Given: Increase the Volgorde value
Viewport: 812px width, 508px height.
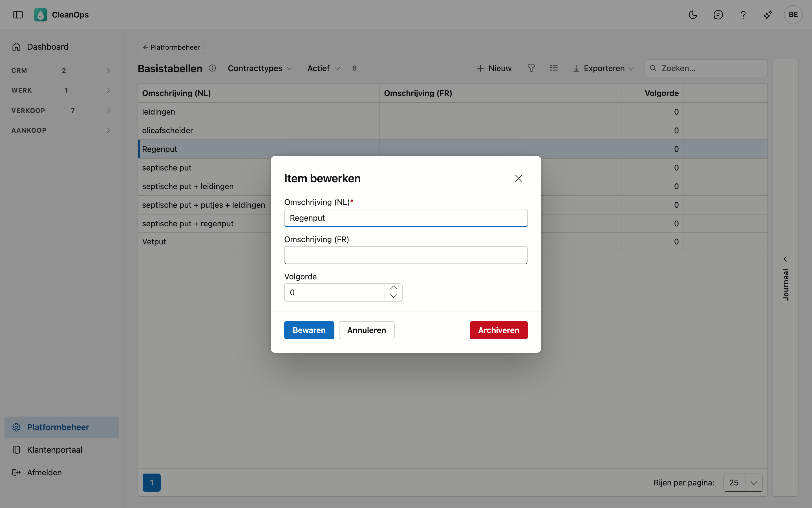Looking at the screenshot, I should click(393, 288).
